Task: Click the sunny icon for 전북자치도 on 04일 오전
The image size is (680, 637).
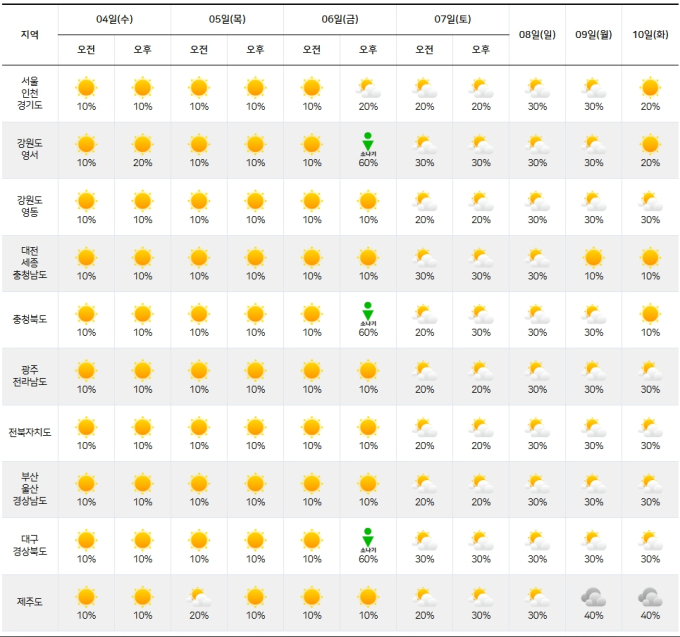Action: pos(86,427)
